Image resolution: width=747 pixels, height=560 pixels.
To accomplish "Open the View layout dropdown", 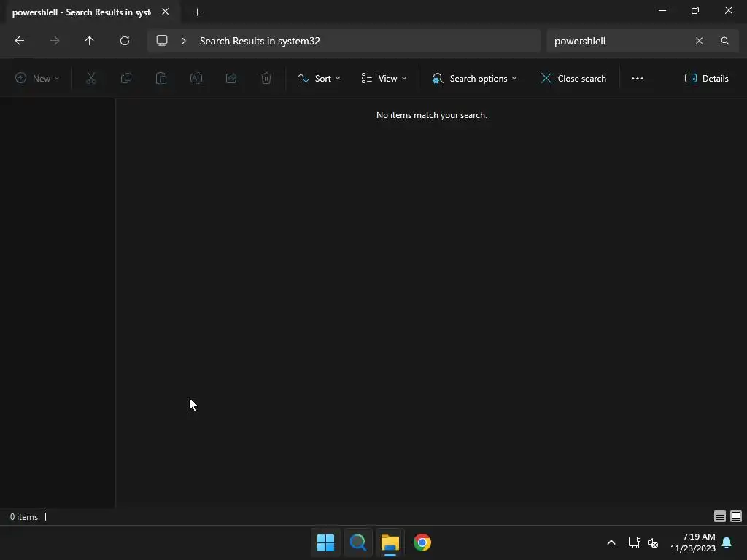I will coord(384,79).
